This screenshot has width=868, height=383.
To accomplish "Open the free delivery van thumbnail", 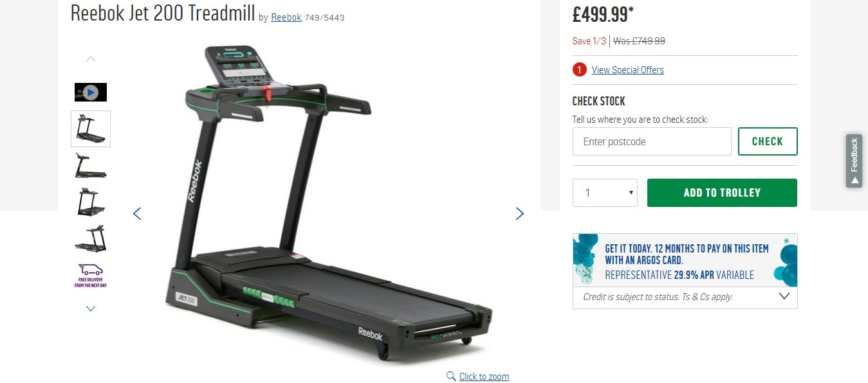I will (91, 275).
